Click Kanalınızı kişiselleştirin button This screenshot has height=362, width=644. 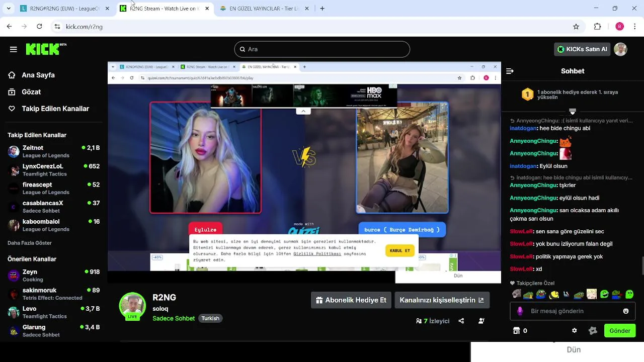click(442, 300)
